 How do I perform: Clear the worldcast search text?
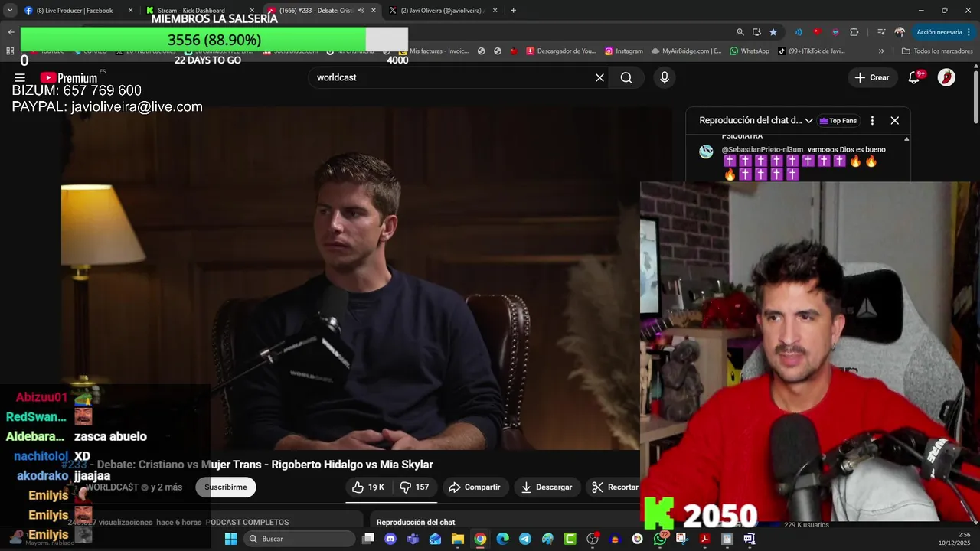point(599,77)
